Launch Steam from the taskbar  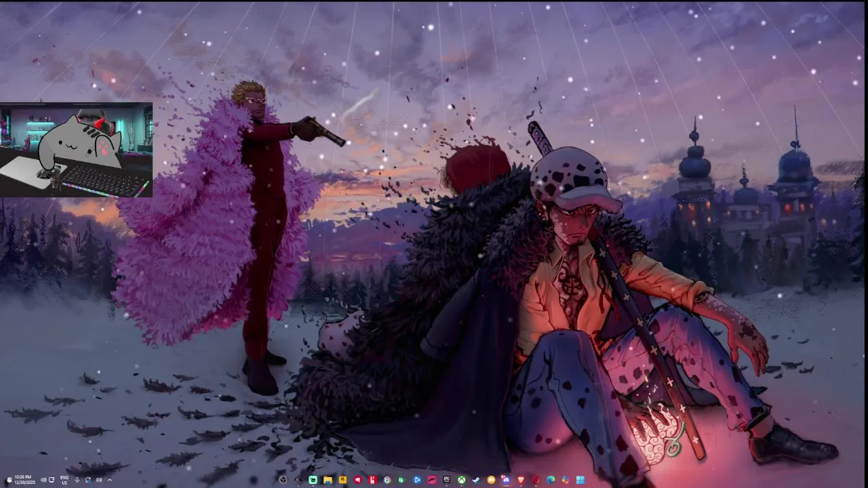pos(476,480)
